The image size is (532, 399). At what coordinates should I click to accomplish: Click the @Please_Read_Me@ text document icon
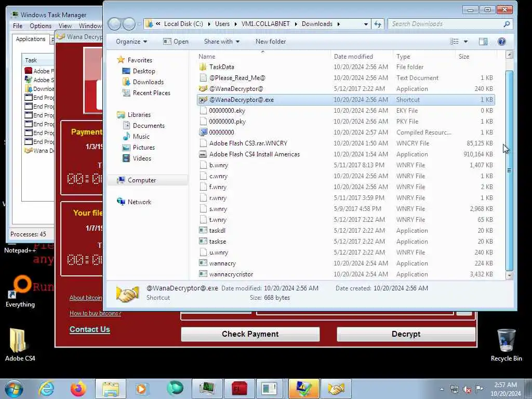[203, 78]
